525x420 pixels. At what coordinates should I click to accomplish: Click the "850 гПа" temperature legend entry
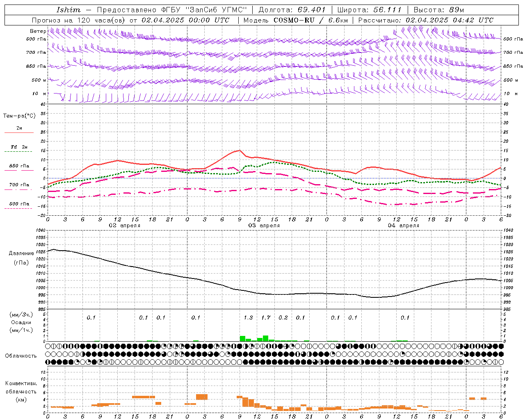pos(19,166)
